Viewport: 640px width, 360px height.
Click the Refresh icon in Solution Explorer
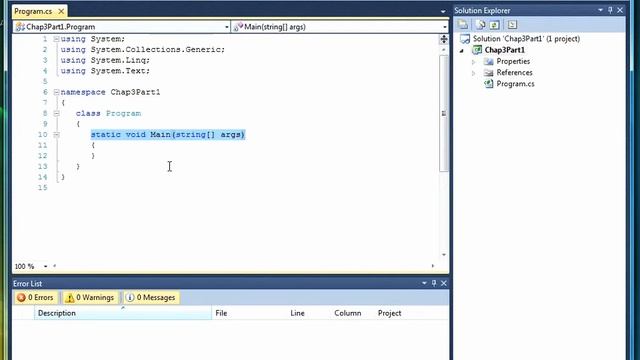pyautogui.click(x=495, y=24)
